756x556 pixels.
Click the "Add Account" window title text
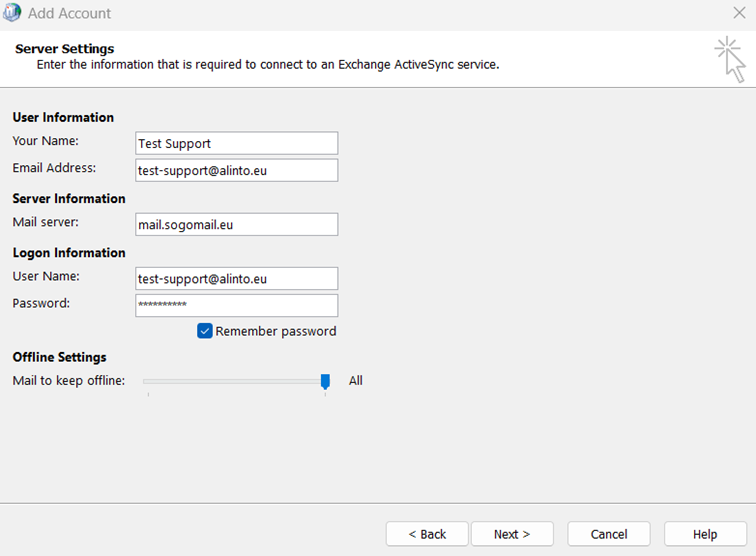click(x=70, y=14)
